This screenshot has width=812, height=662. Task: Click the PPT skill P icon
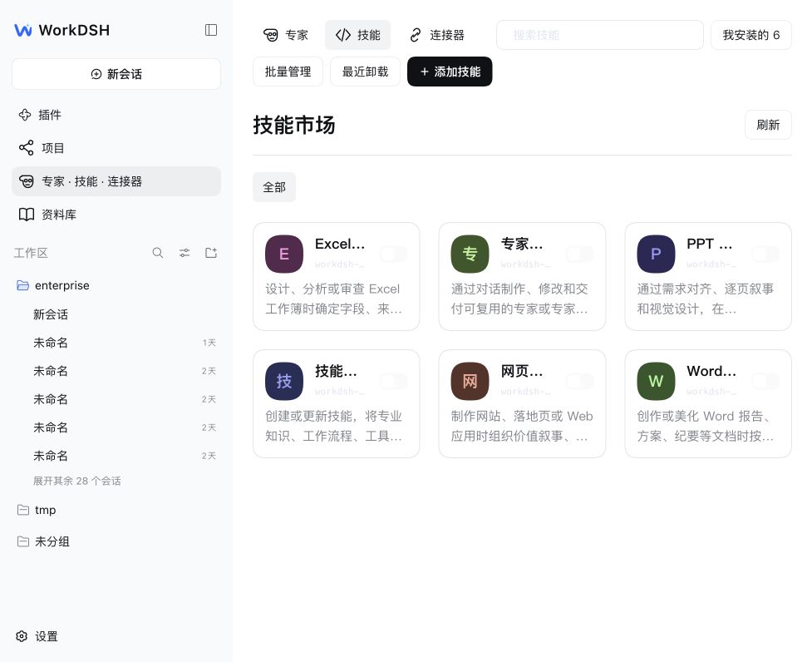(x=656, y=254)
